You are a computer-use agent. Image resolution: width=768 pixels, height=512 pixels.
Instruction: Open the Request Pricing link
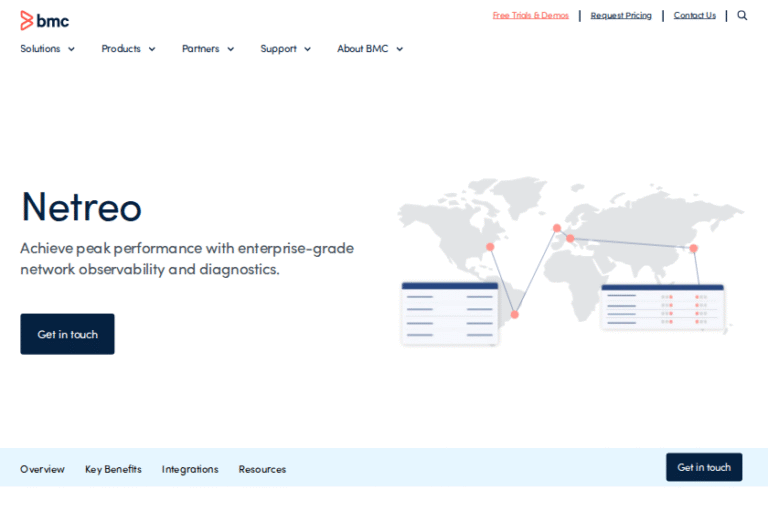621,15
